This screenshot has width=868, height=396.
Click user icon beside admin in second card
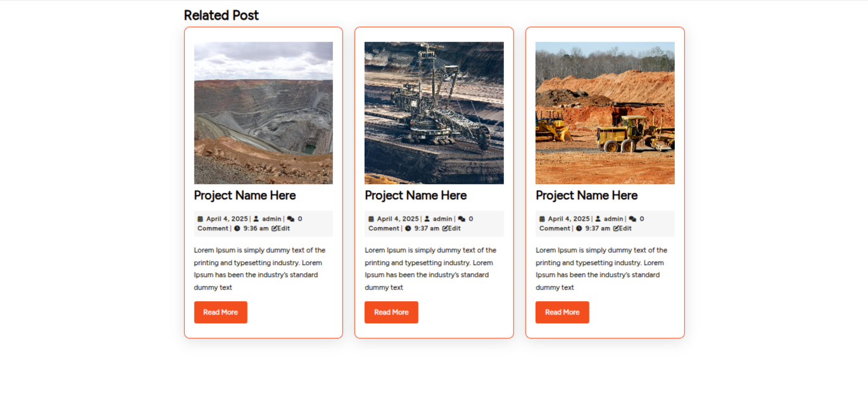point(427,219)
